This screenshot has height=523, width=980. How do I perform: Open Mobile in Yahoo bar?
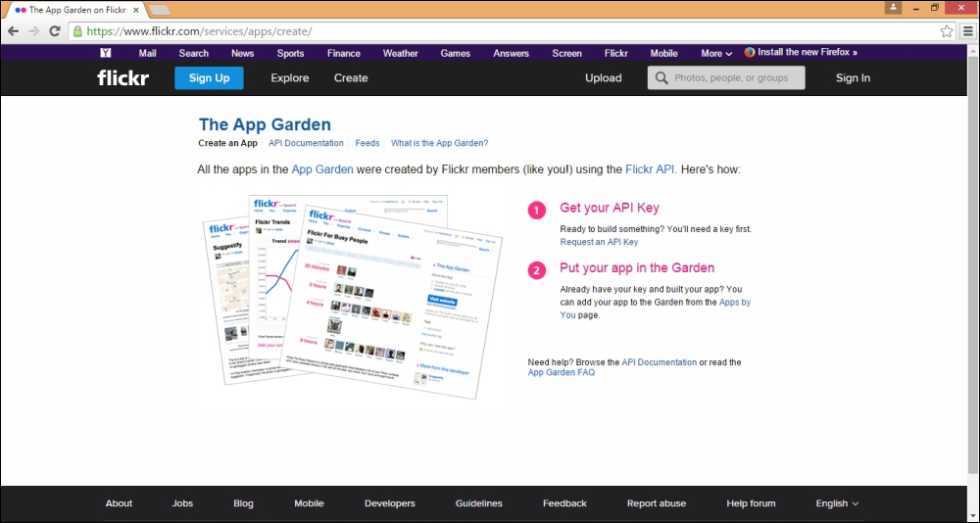coord(663,53)
